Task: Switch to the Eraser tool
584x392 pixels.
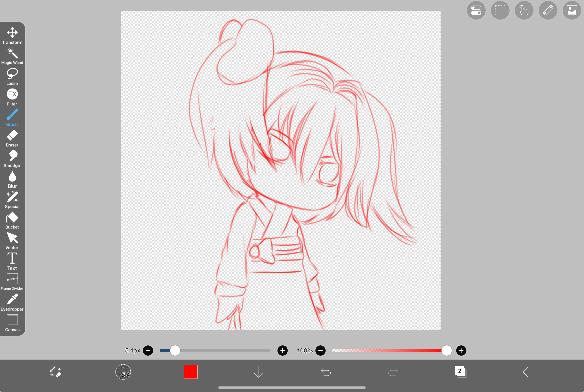Action: (12, 138)
